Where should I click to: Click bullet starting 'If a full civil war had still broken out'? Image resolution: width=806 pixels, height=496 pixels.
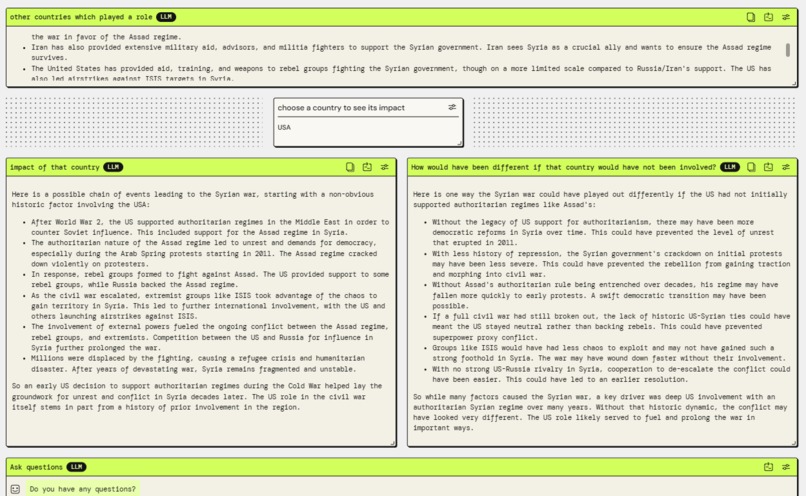pos(611,326)
